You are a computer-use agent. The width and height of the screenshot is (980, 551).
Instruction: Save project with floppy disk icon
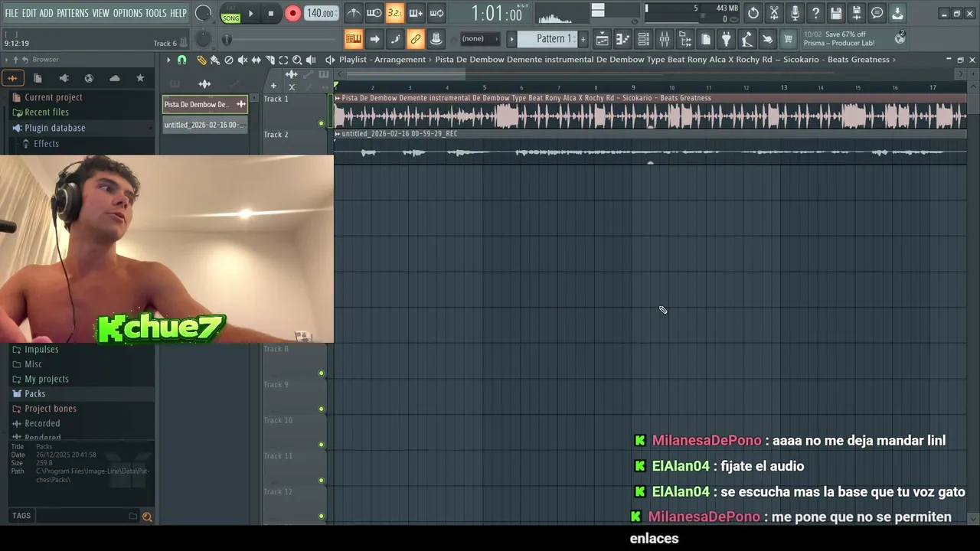pos(836,13)
